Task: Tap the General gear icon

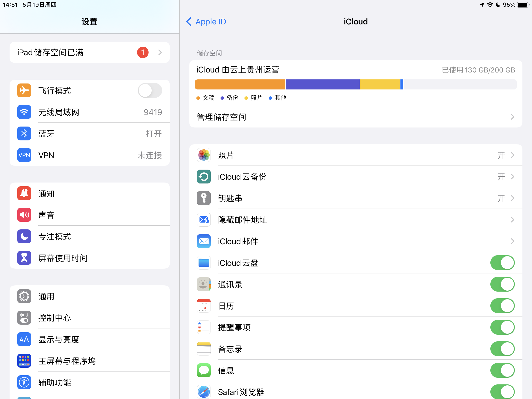Action: [24, 296]
